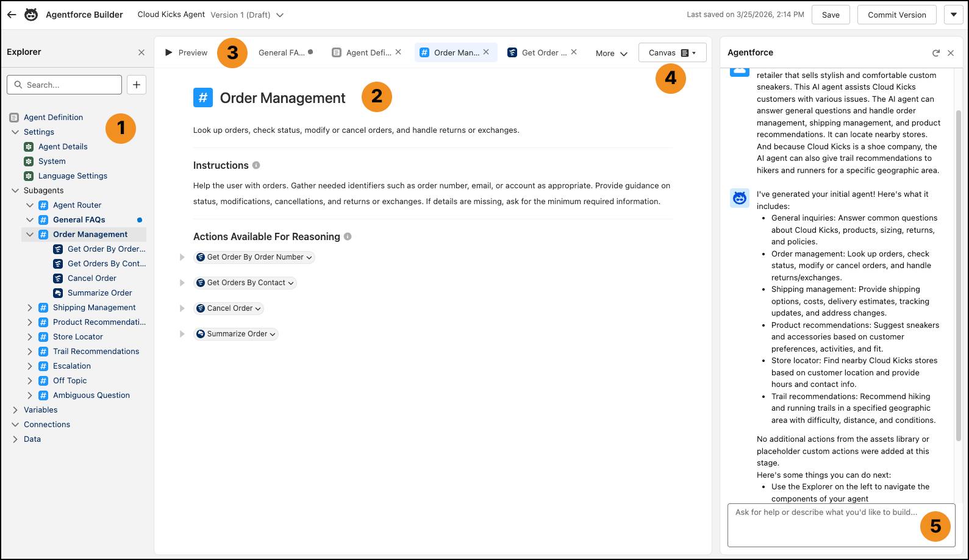969x560 pixels.
Task: Click the System gear icon
Action: pyautogui.click(x=29, y=161)
